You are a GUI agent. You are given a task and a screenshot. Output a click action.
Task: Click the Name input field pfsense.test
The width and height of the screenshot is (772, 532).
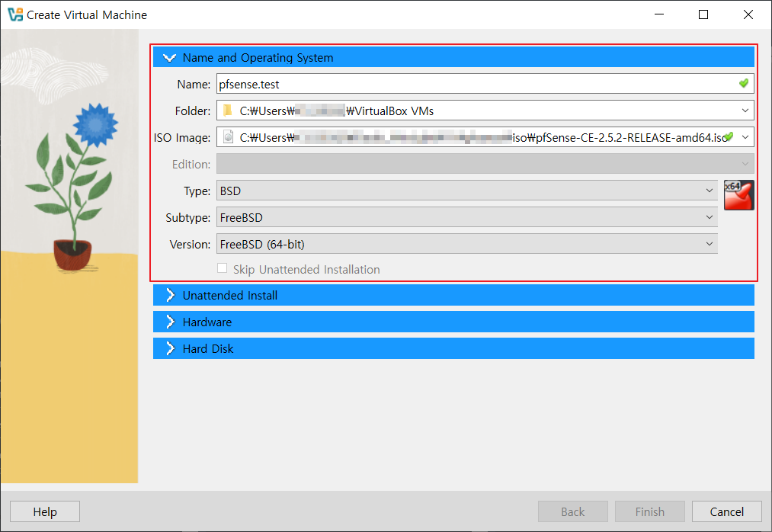pyautogui.click(x=485, y=84)
